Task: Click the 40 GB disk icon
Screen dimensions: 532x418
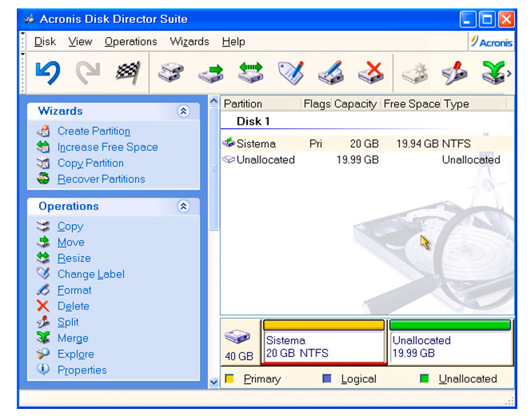Action: tap(237, 336)
